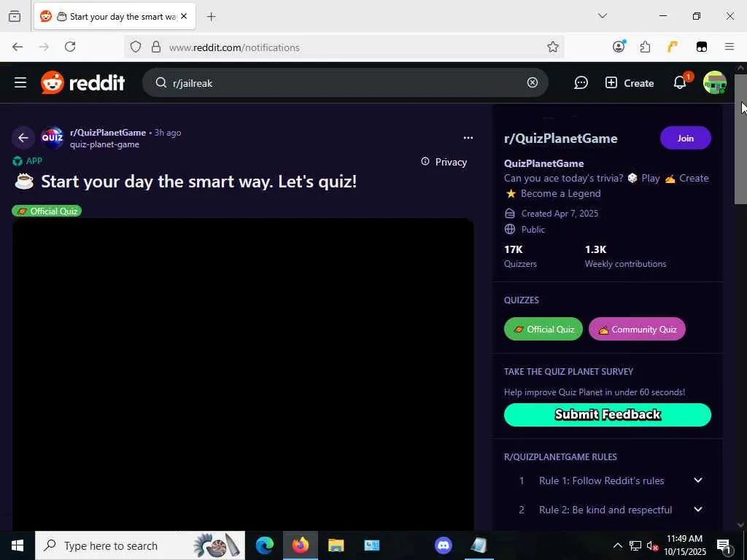Open the Firefox application menu
This screenshot has height=560, width=747.
(x=729, y=47)
